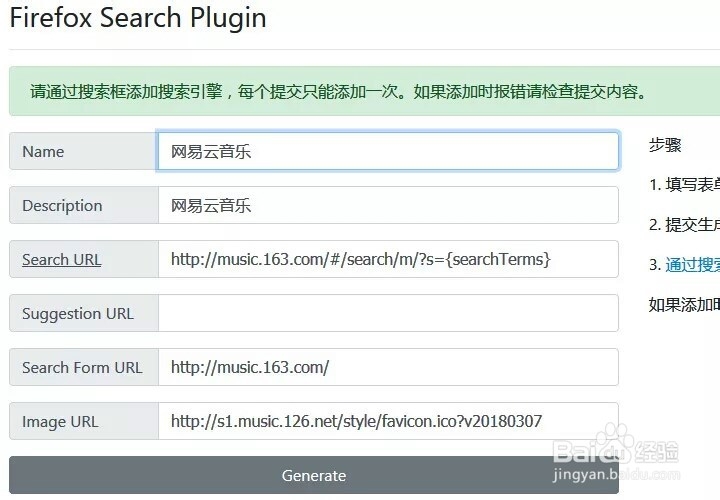Click the Generate button
This screenshot has height=500, width=720.
pyautogui.click(x=314, y=475)
